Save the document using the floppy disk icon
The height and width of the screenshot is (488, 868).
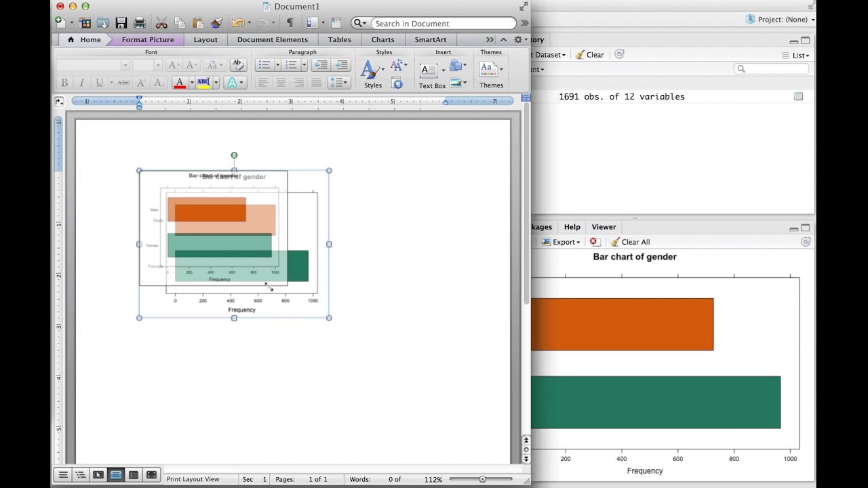click(x=121, y=23)
